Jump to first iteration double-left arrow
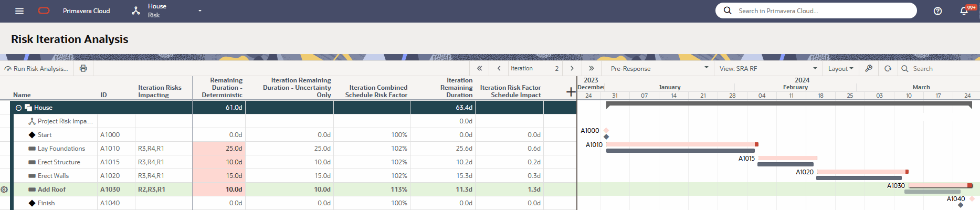Screen dimensions: 980x210 coord(479,68)
